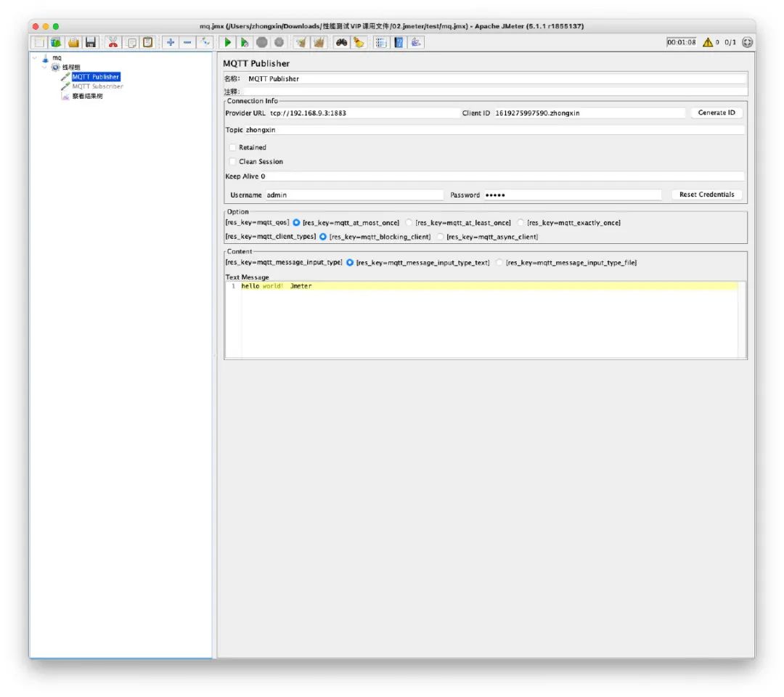784x697 pixels.
Task: Start the test with the green play icon
Action: 227,43
